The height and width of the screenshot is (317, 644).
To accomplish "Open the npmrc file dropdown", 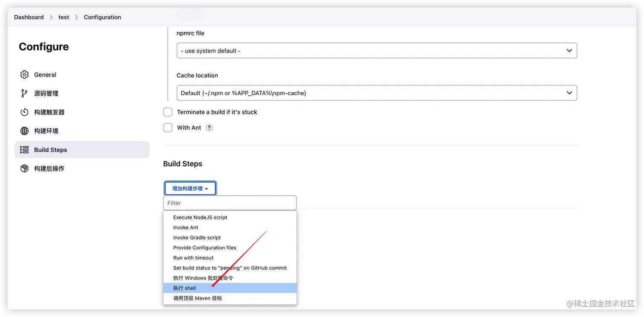I will click(x=377, y=51).
